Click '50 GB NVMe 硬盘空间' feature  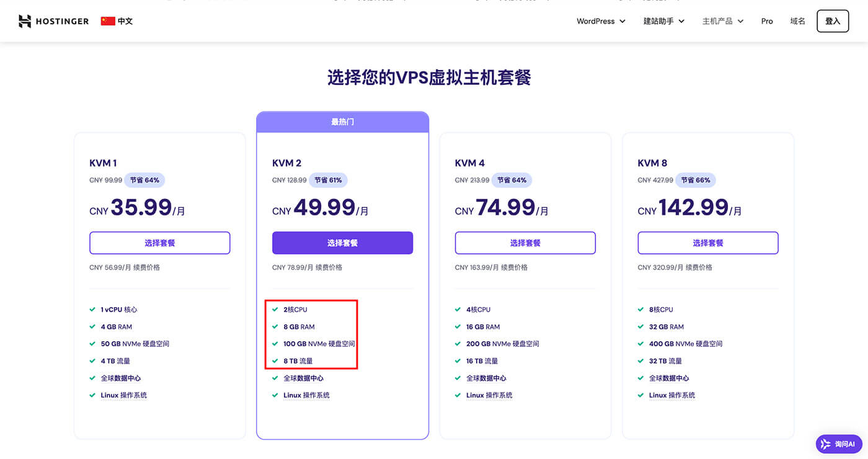coord(135,344)
